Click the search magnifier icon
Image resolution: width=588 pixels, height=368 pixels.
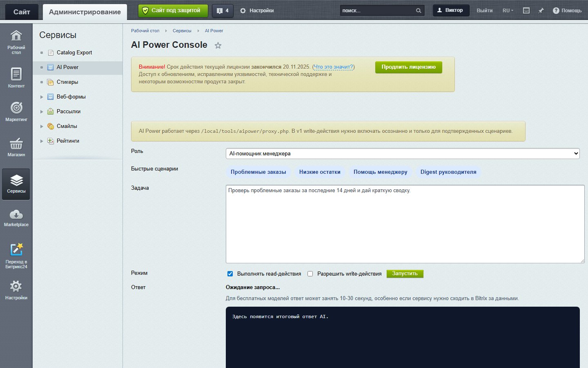pyautogui.click(x=419, y=11)
